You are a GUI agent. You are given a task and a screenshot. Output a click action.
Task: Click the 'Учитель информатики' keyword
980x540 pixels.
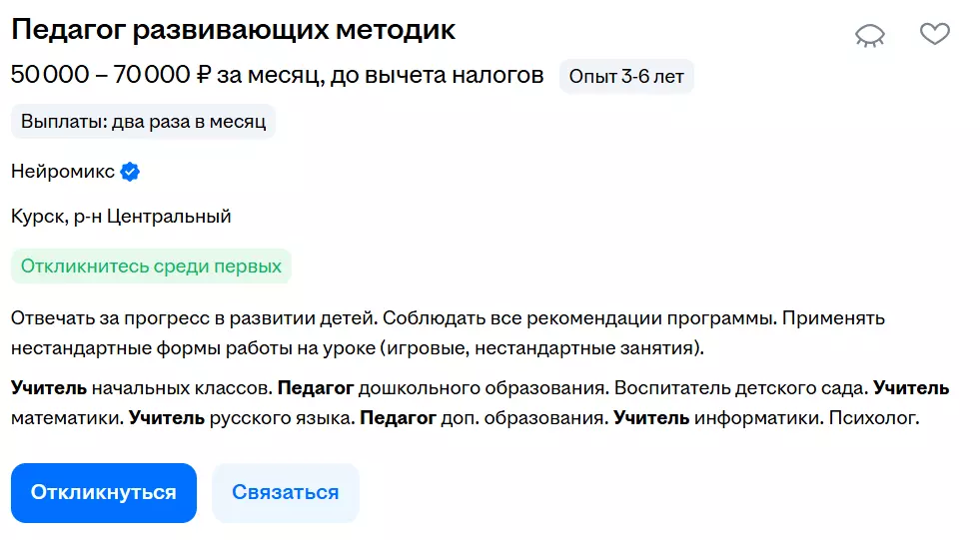point(714,418)
